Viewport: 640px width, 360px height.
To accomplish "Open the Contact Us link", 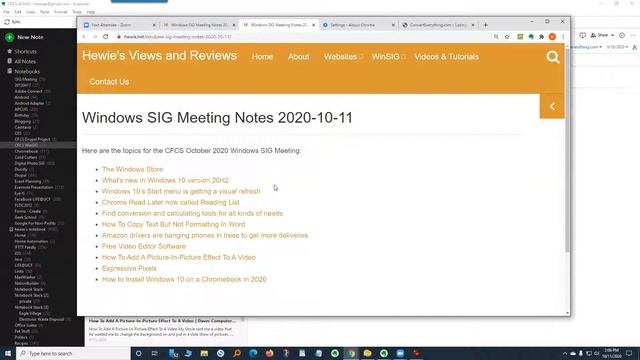I will click(109, 82).
